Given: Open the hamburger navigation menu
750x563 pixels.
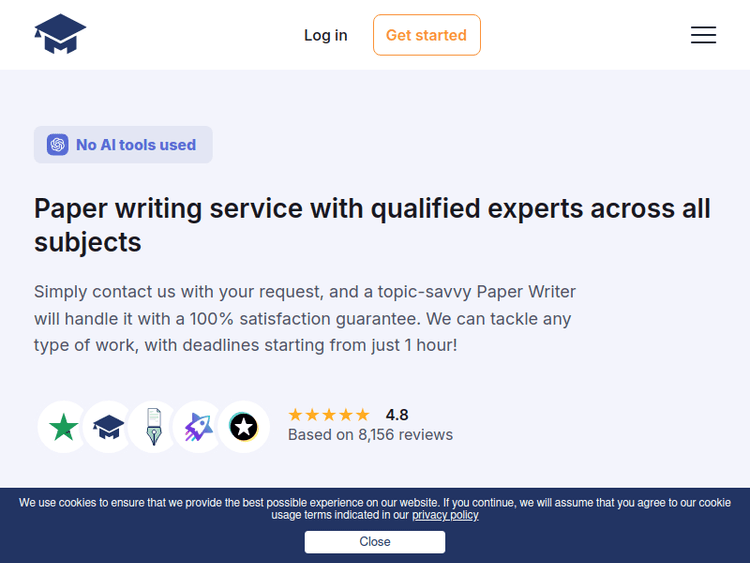Looking at the screenshot, I should pos(703,35).
